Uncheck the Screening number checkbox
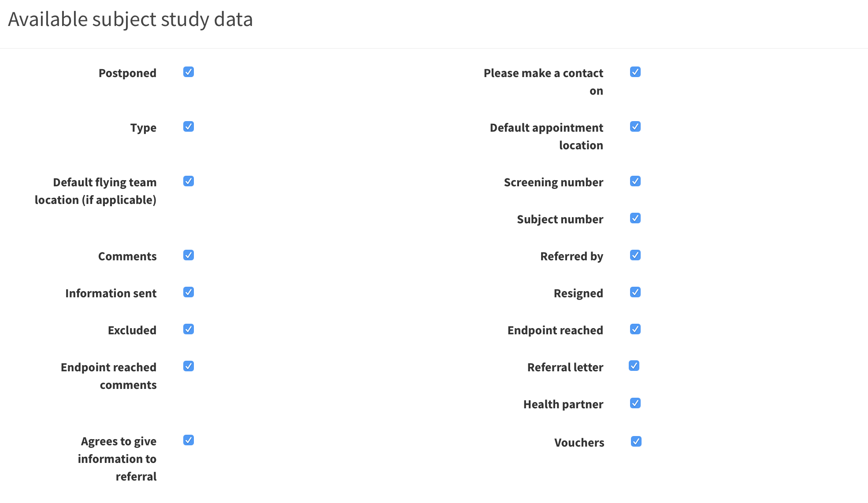Image resolution: width=868 pixels, height=503 pixels. click(635, 181)
